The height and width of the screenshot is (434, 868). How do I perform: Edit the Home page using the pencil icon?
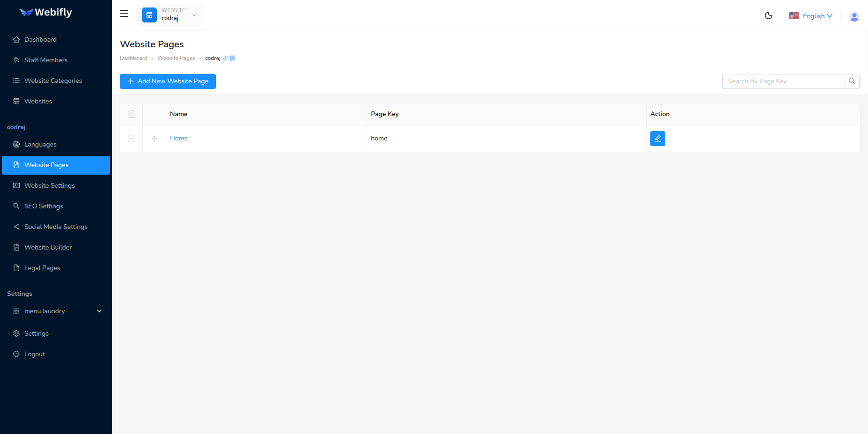point(657,138)
